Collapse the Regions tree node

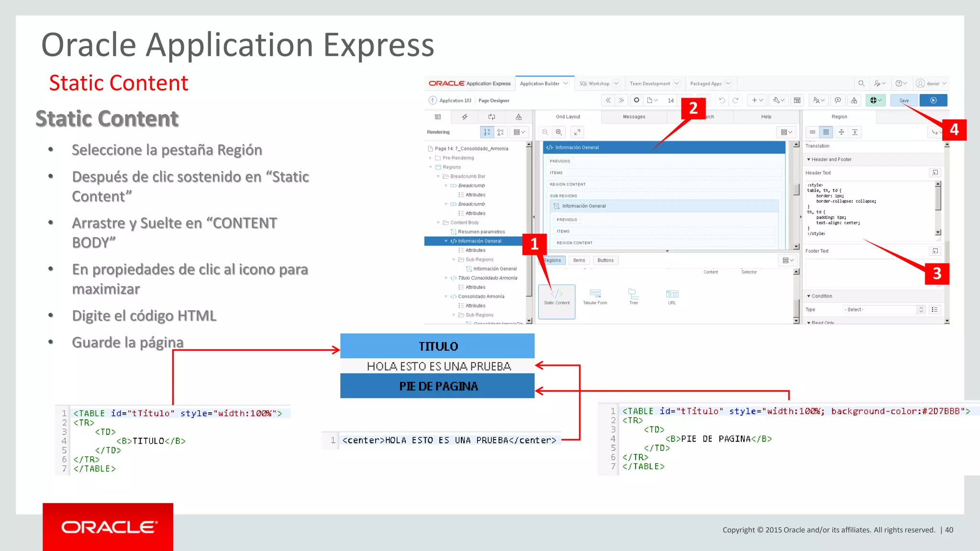coord(430,167)
